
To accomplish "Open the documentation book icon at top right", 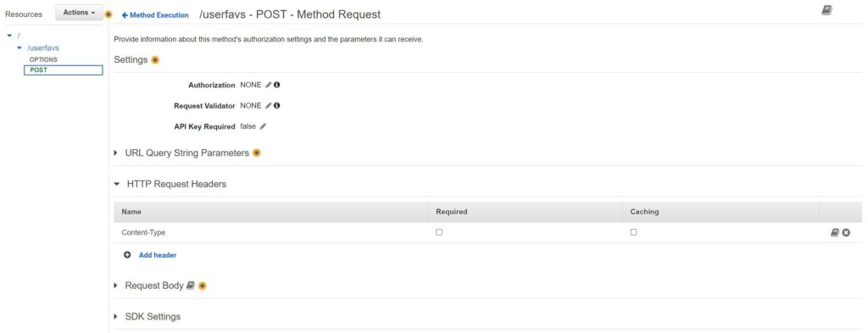I will (x=827, y=10).
